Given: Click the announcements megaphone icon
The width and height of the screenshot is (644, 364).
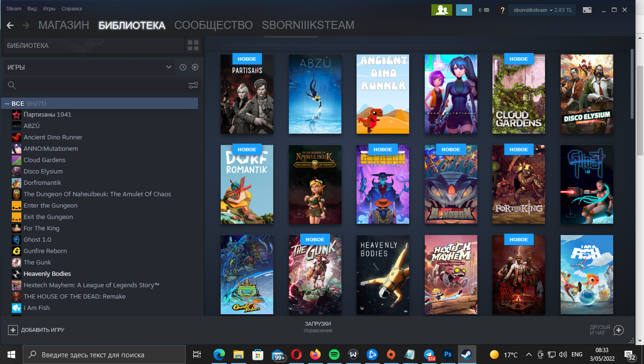Looking at the screenshot, I should click(464, 10).
